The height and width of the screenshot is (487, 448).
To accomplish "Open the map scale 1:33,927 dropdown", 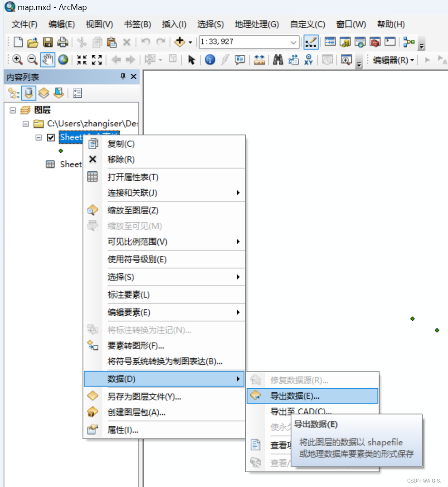I will click(x=293, y=42).
